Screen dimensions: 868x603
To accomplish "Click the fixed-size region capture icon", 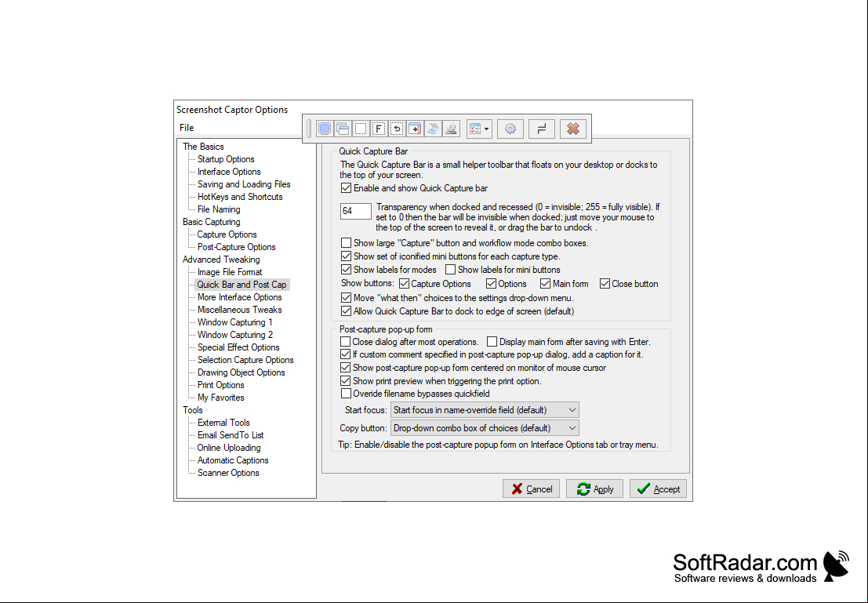I will click(379, 129).
